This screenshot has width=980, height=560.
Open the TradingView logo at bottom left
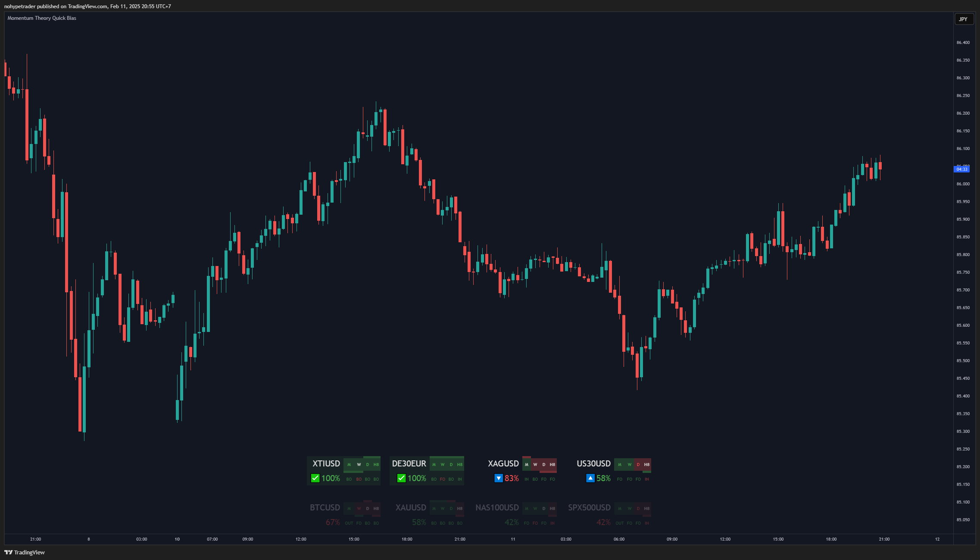click(x=25, y=552)
